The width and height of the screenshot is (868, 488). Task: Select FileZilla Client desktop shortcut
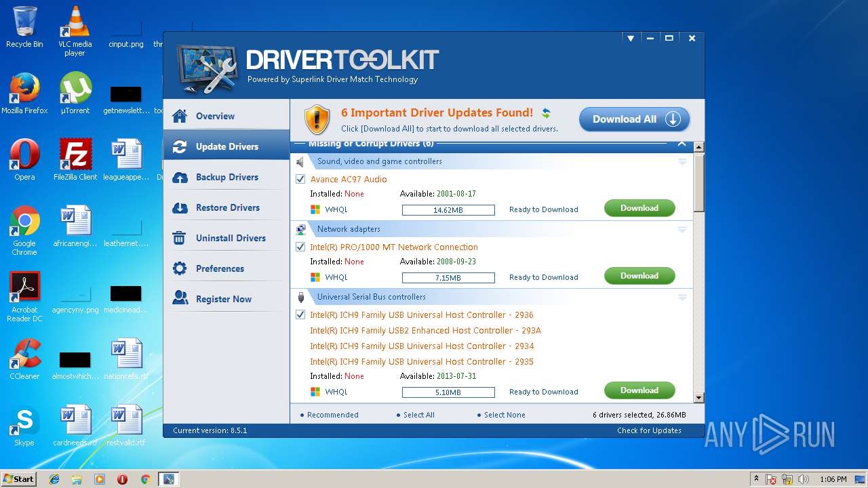[x=75, y=160]
